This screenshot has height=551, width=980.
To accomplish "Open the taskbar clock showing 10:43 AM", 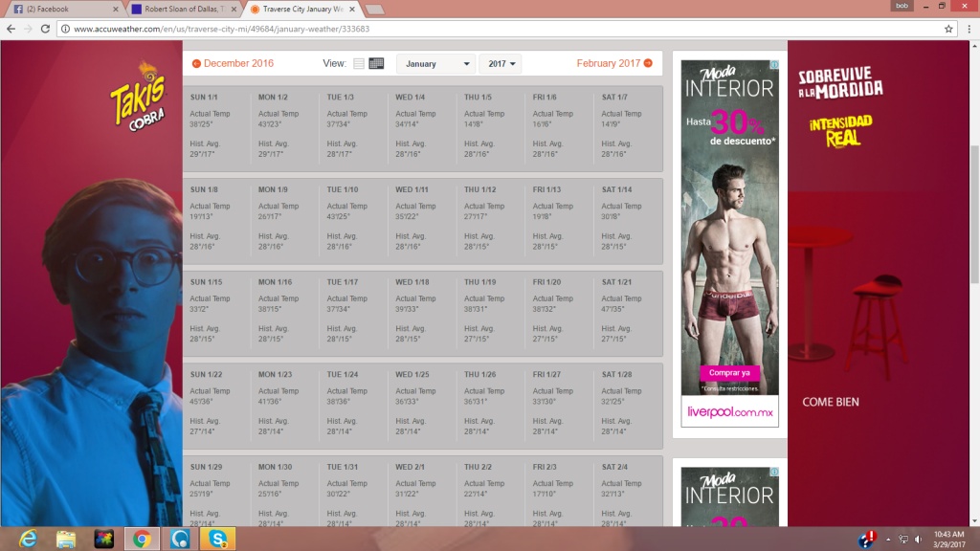I will click(948, 540).
